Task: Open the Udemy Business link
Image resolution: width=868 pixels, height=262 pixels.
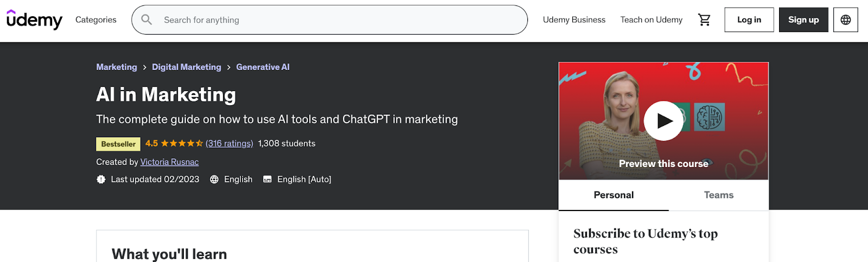Action: click(x=574, y=20)
